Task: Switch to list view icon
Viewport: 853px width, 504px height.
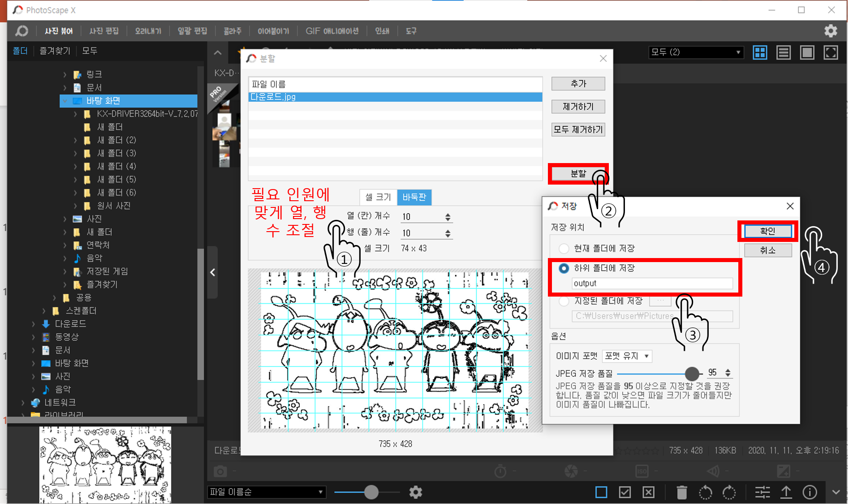Action: pos(784,52)
